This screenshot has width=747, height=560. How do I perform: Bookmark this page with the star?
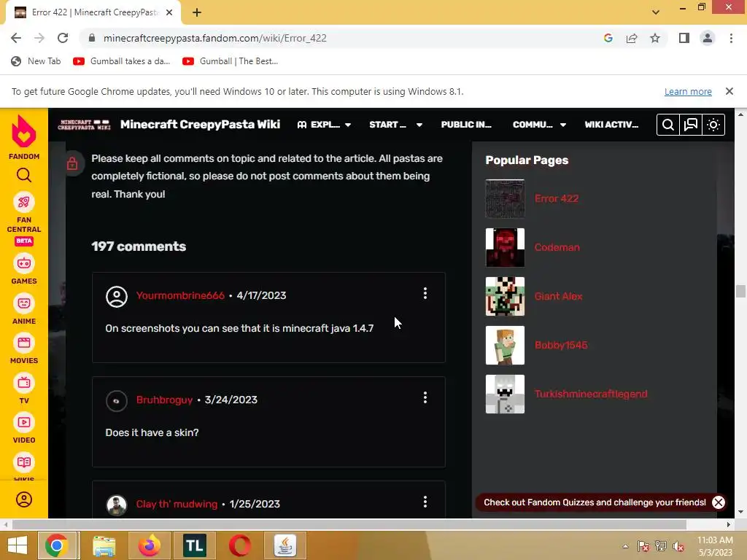pos(655,38)
